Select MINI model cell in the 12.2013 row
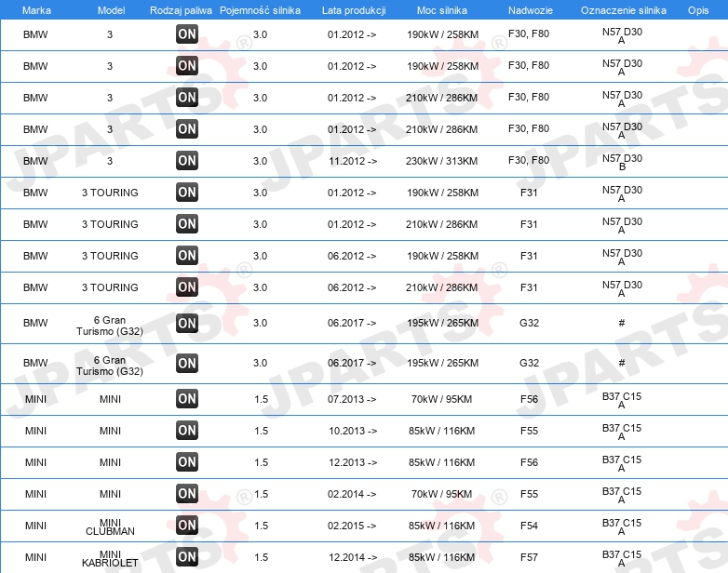This screenshot has width=728, height=573. point(110,462)
